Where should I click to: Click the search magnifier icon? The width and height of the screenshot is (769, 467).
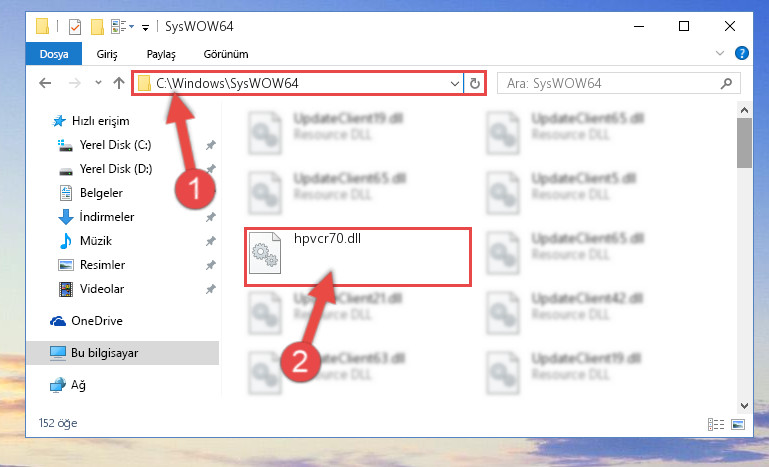pos(726,83)
